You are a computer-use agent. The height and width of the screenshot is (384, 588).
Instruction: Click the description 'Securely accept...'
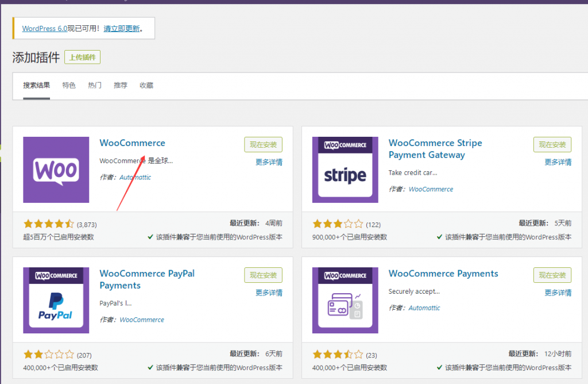(414, 291)
